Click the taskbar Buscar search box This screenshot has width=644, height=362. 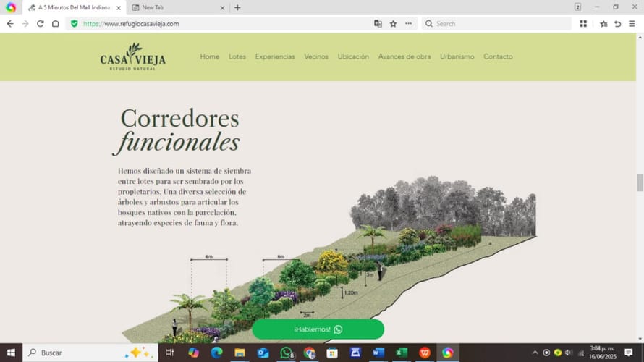coord(90,353)
